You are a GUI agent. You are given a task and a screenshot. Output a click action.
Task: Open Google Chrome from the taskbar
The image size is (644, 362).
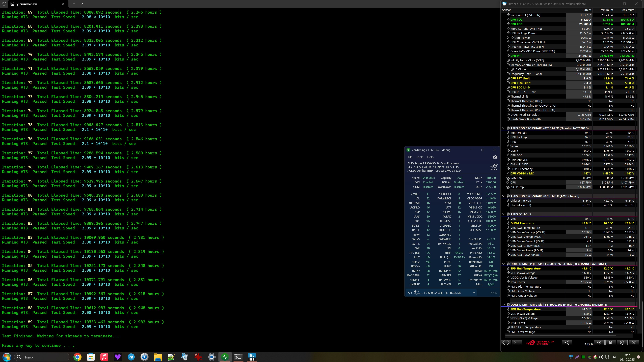pos(77,357)
